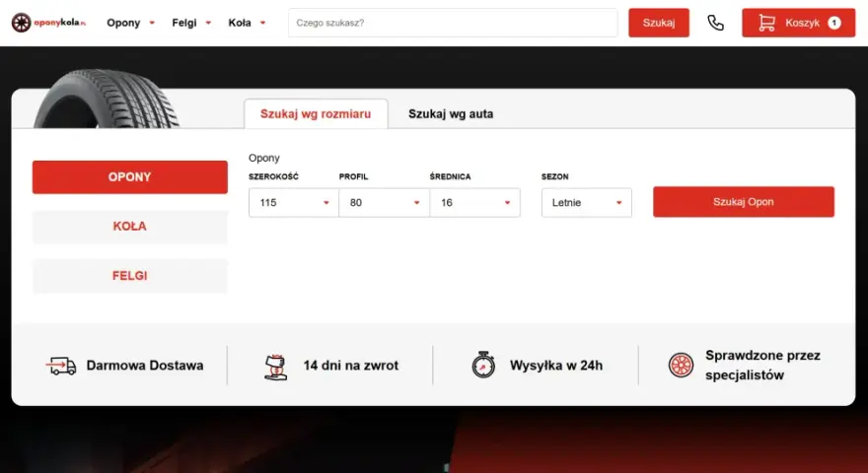Select the OPONY category button

(129, 177)
